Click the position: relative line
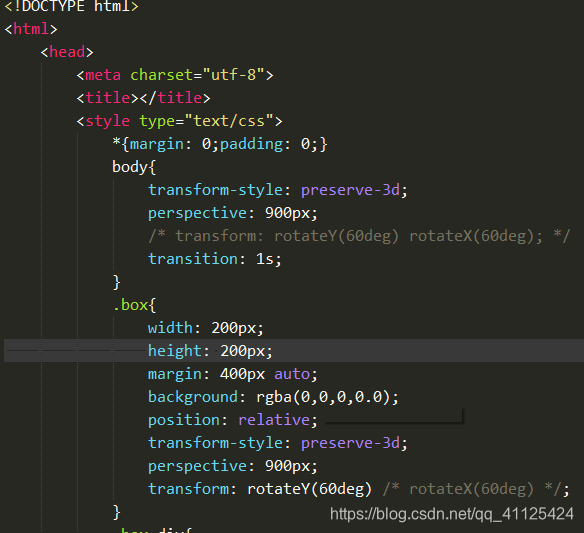584x533 pixels. pyautogui.click(x=233, y=420)
